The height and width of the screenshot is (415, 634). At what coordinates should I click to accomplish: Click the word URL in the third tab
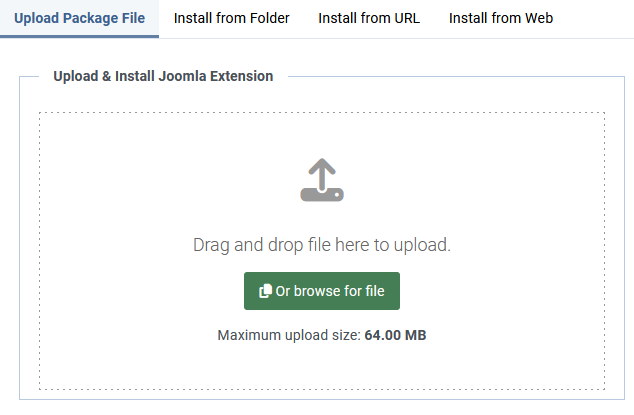tap(405, 18)
